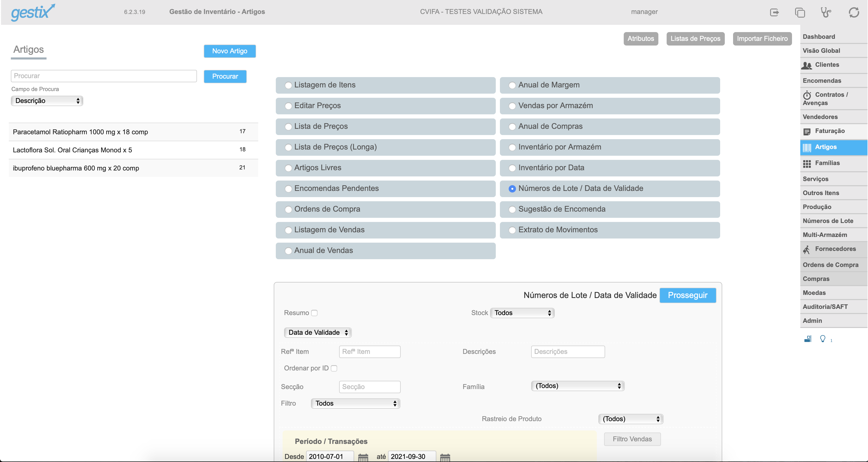Choose the Lista de Preços (Longa) report
This screenshot has height=462, width=868.
pos(288,147)
